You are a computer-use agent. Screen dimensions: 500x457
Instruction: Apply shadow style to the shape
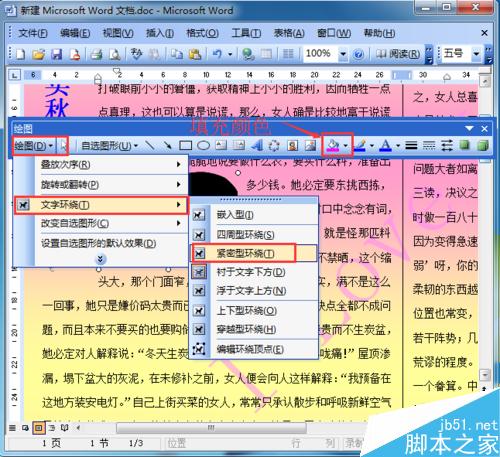(464, 145)
